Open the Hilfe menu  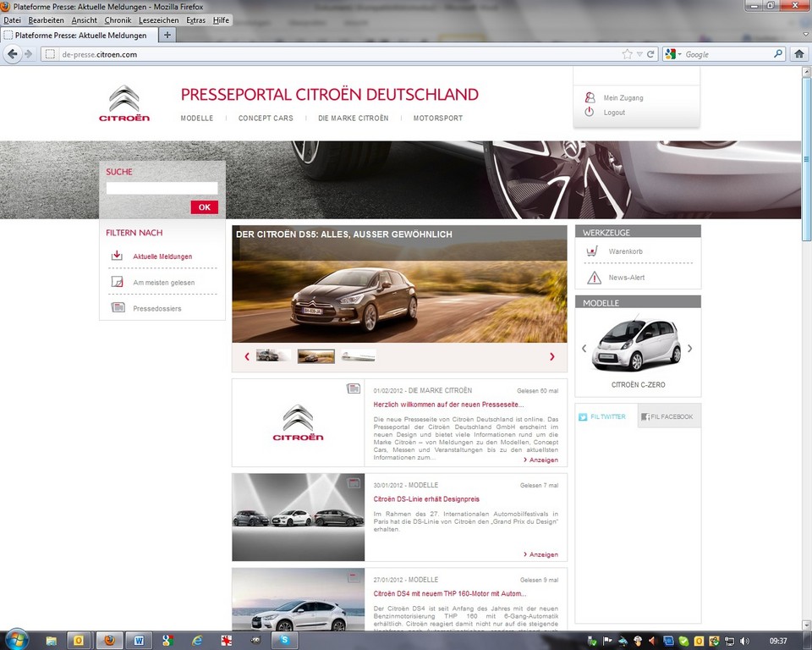click(x=221, y=20)
